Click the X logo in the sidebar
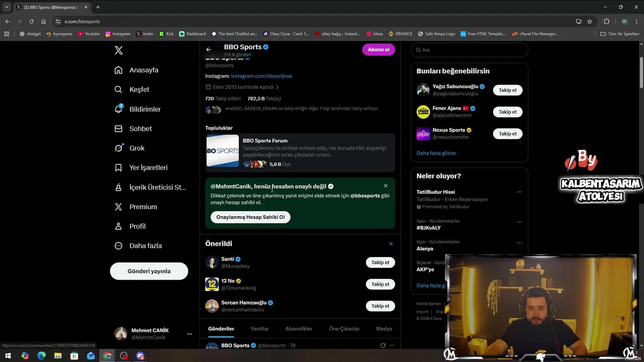 [118, 50]
